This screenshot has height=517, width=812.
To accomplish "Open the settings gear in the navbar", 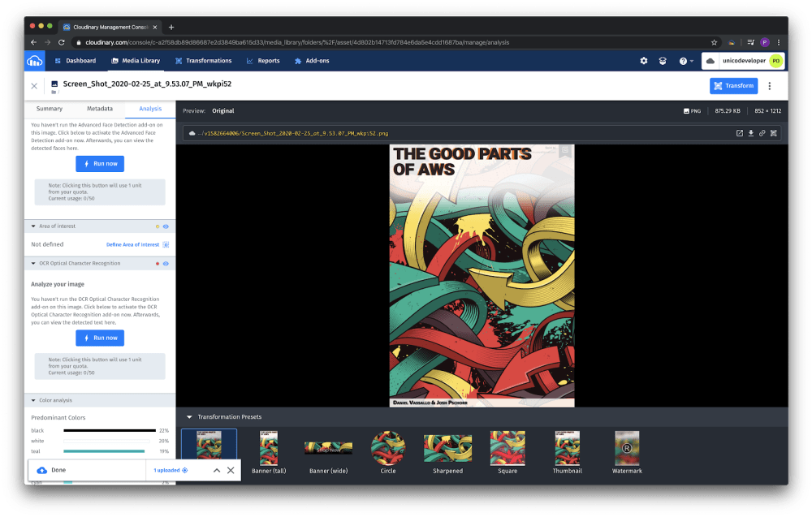I will [644, 61].
